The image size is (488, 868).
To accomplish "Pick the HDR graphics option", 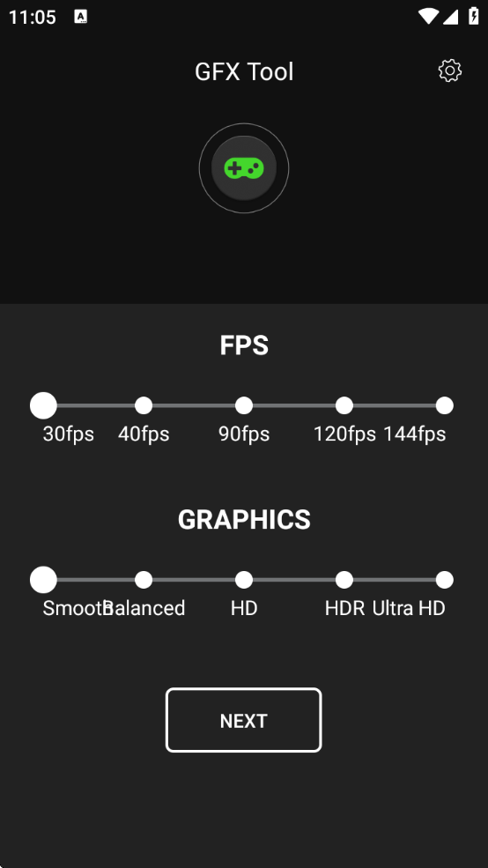I will point(344,580).
